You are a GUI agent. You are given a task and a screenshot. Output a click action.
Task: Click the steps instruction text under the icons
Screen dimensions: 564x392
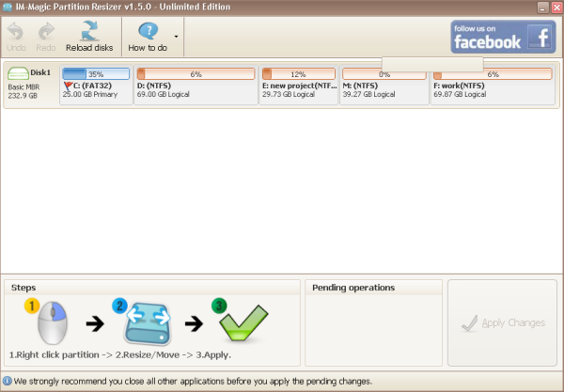click(x=120, y=355)
